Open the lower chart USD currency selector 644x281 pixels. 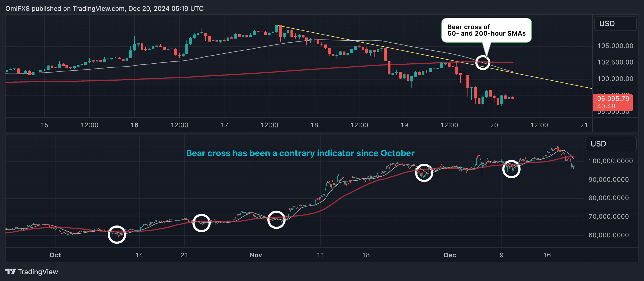611,144
